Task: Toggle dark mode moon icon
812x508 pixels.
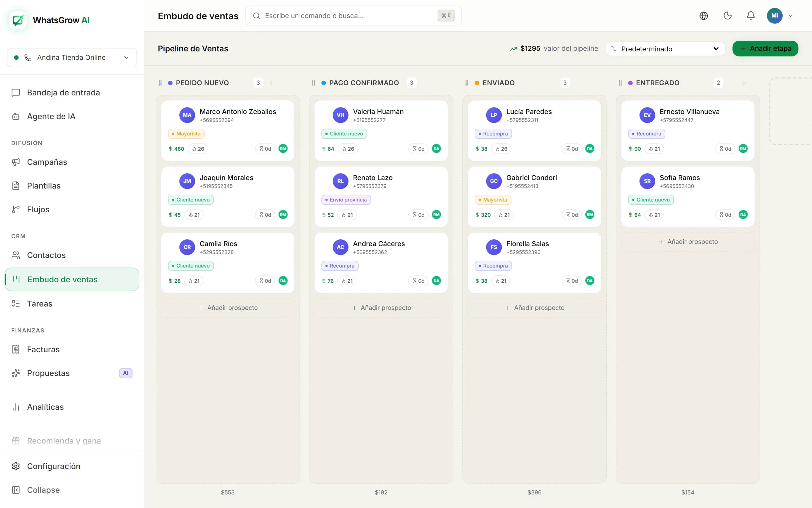Action: 727,16
